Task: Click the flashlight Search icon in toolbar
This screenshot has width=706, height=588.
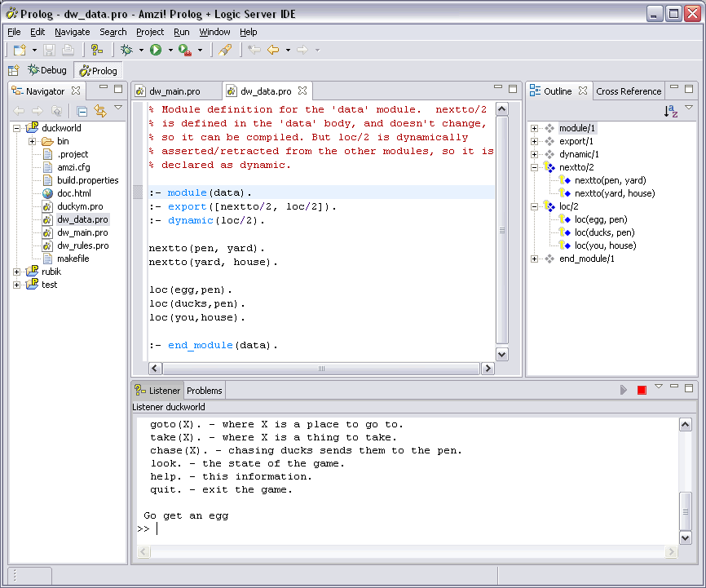Action: tap(225, 50)
